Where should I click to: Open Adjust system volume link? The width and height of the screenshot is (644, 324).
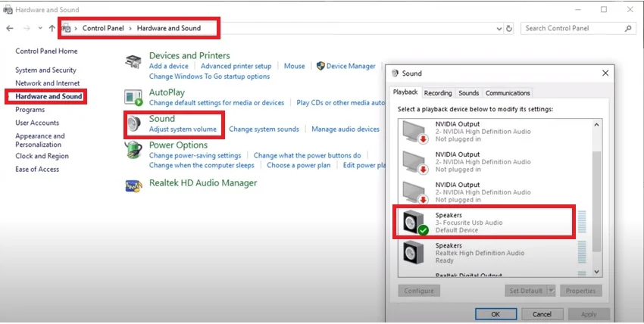pos(183,129)
